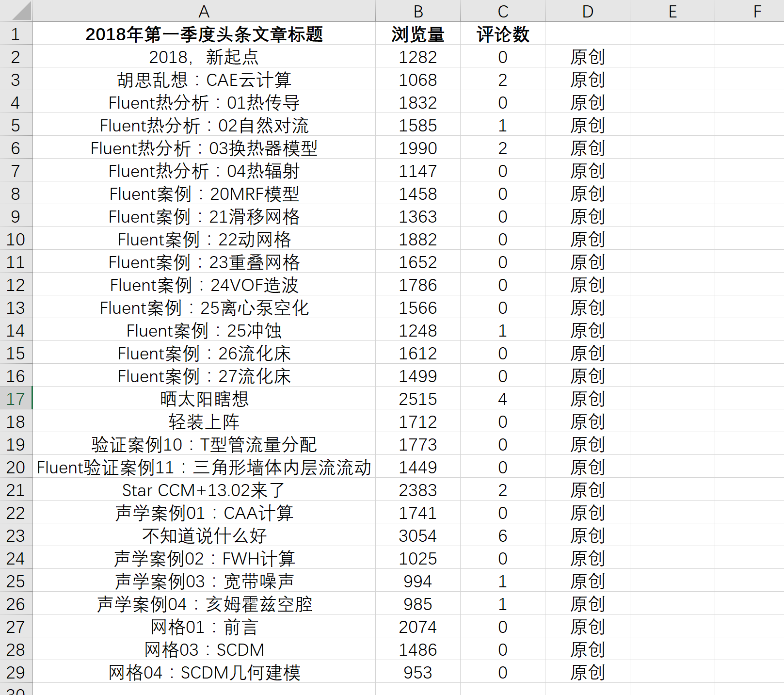Click view count 3054
This screenshot has height=695, width=784.
tap(418, 535)
